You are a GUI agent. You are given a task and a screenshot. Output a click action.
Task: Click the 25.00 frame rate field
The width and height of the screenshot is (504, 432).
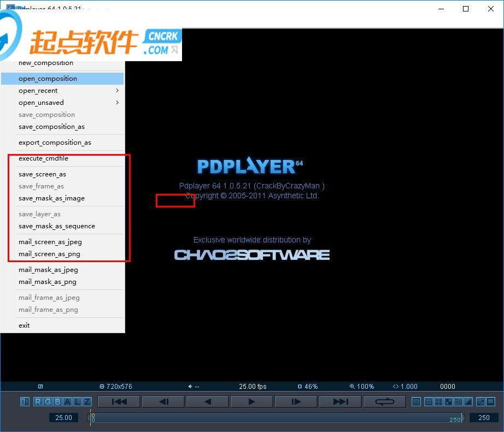(63, 418)
